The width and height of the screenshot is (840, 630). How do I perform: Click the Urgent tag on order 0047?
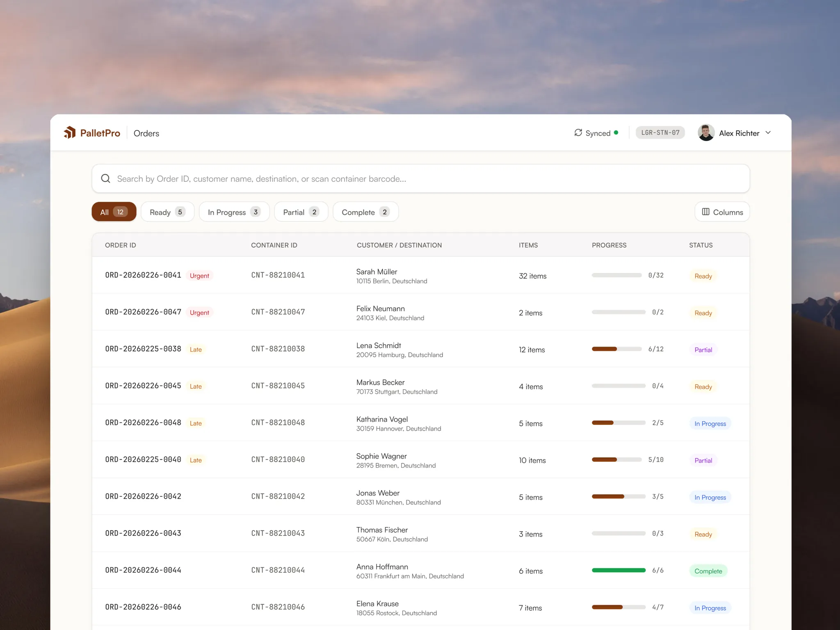pos(199,313)
